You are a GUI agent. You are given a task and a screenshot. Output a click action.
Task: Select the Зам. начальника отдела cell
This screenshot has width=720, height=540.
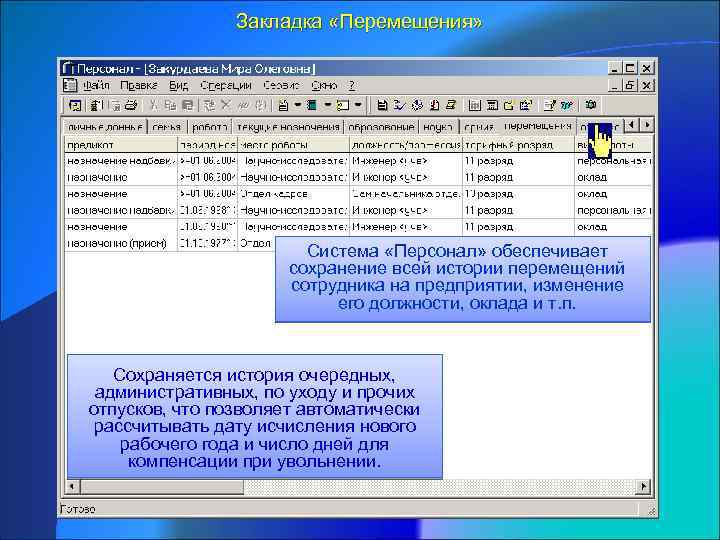pyautogui.click(x=406, y=194)
